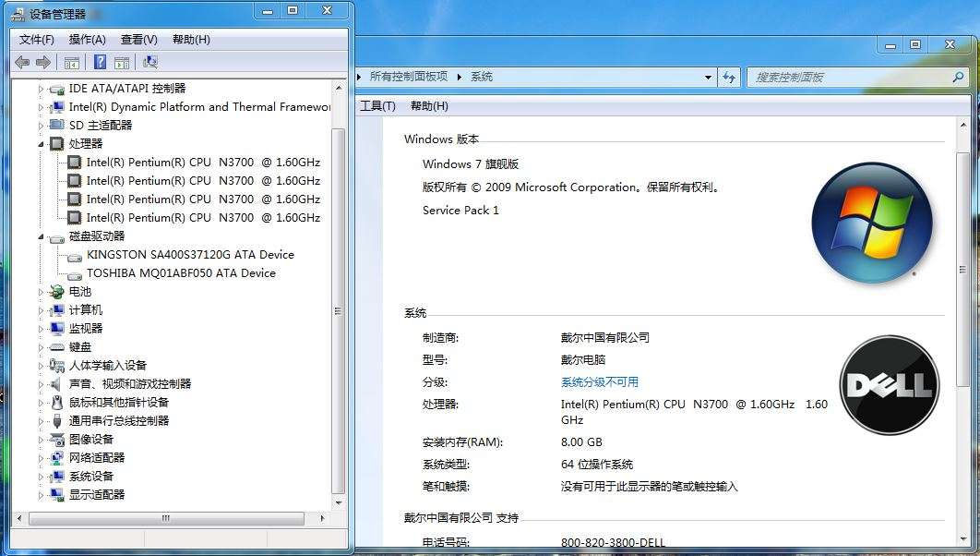Image resolution: width=980 pixels, height=556 pixels.
Task: Select the 人体学输入设备 label
Action: pos(107,365)
